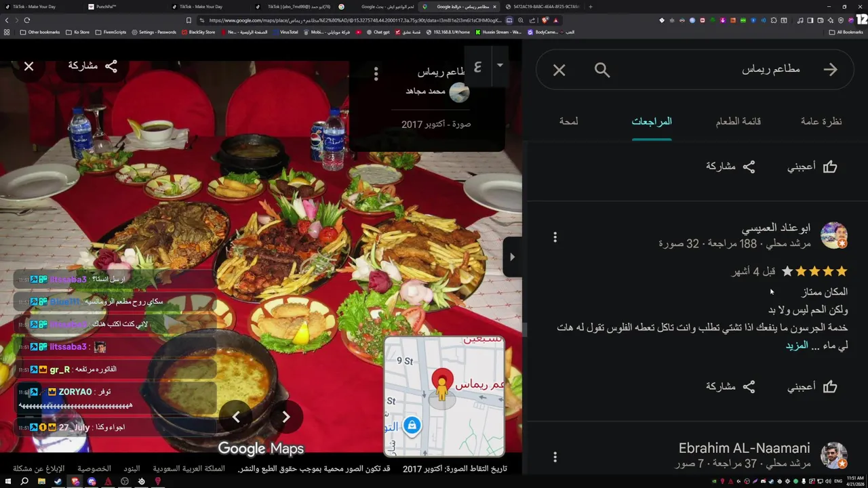Open the three-dot menu on the photo info card
The image size is (868, 488).
coord(376,73)
